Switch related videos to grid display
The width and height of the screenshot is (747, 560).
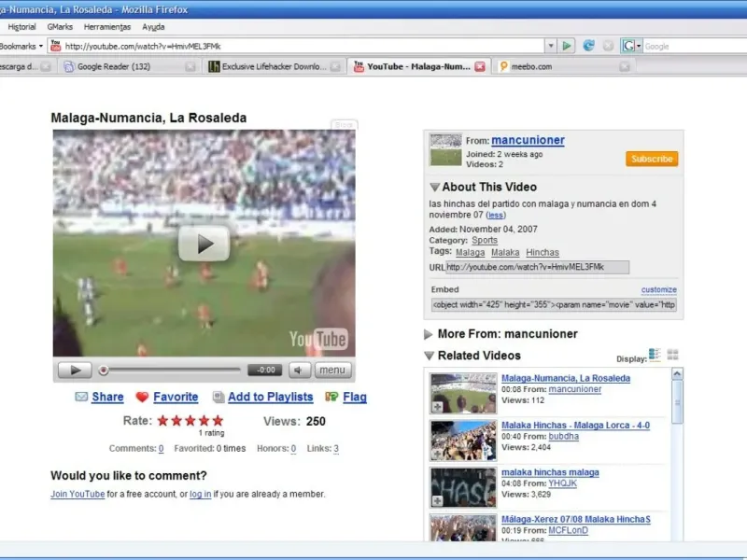[672, 355]
